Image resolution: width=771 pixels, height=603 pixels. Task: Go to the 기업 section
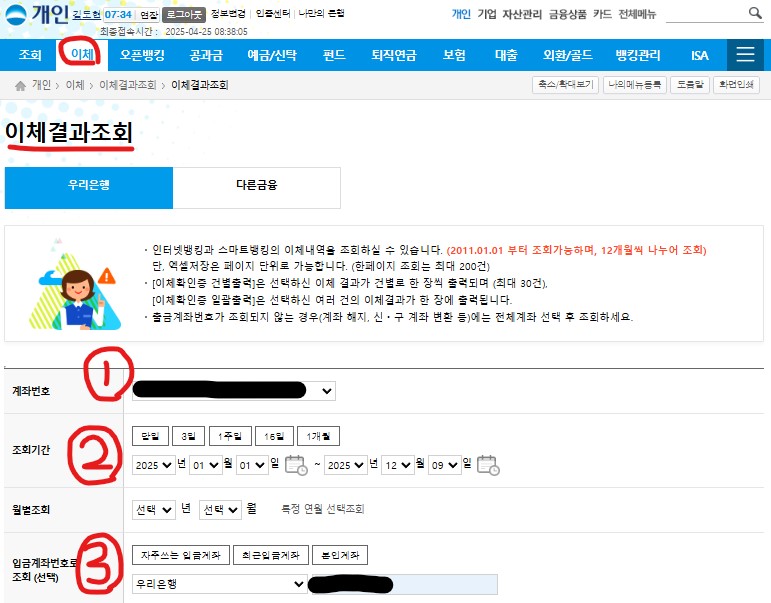point(487,14)
